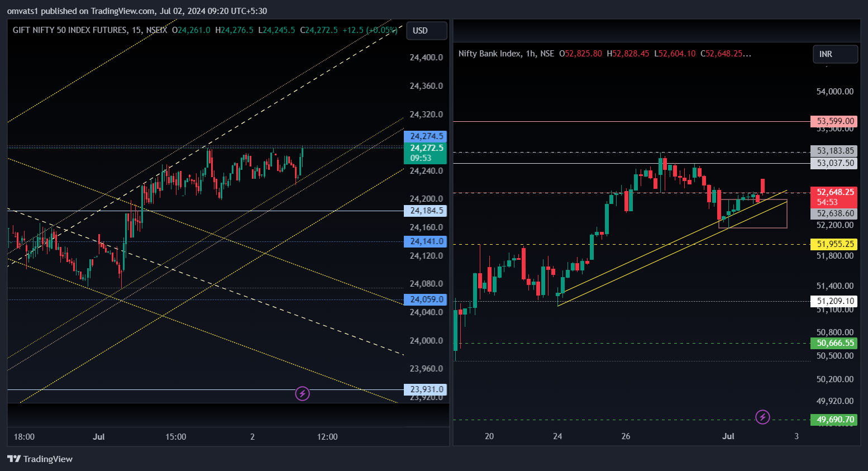Select the 24,059.0 price level label
The width and height of the screenshot is (868, 471).
[x=425, y=299]
